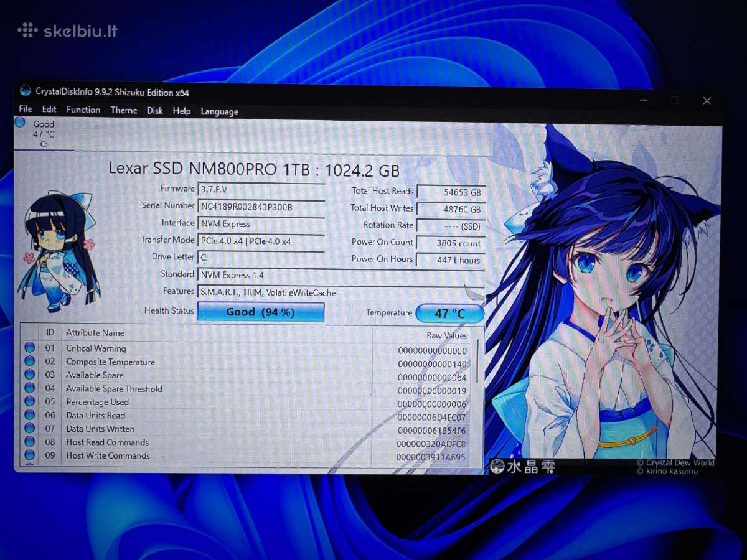Click the Firmware field 3.7.F.V
Image resolution: width=747 pixels, height=560 pixels.
pos(261,189)
